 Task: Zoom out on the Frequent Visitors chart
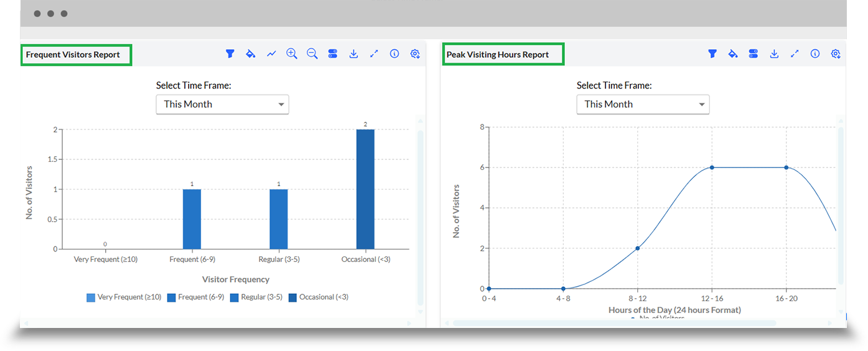point(312,54)
